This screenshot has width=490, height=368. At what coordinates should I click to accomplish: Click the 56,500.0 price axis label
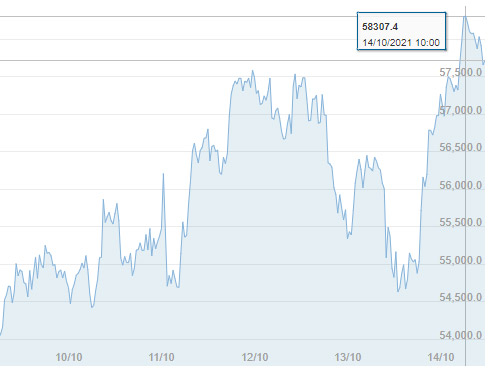coord(460,147)
